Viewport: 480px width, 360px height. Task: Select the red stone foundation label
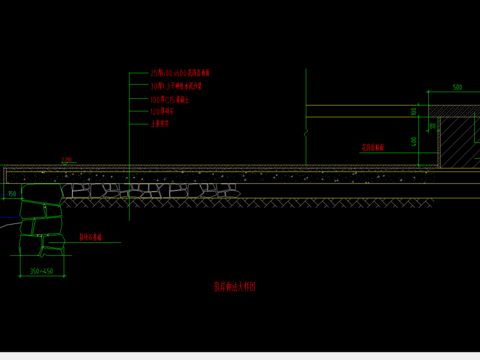[x=90, y=237]
